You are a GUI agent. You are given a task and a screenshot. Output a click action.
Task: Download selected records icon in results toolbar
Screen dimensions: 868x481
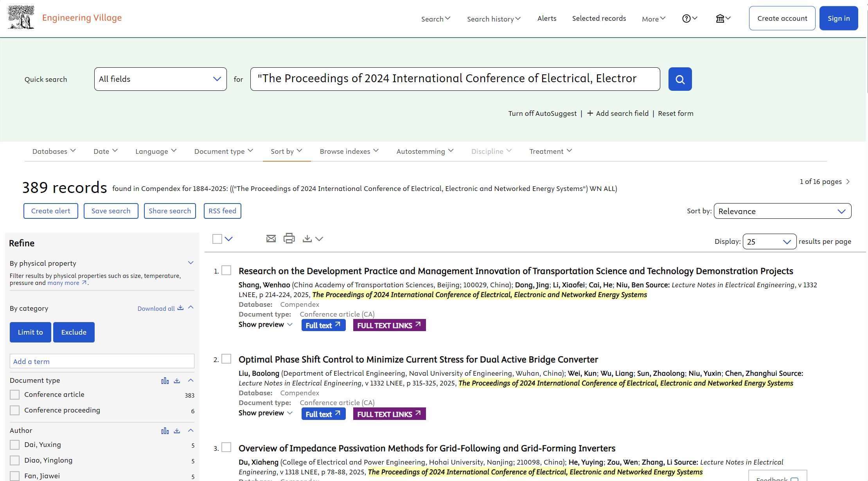pos(307,238)
